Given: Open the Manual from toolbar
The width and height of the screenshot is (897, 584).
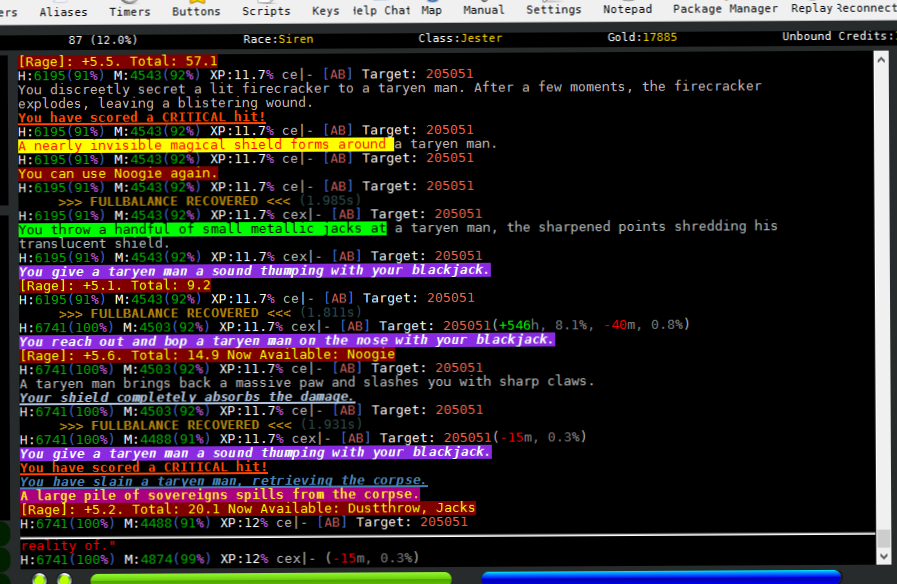Looking at the screenshot, I should click(x=483, y=10).
